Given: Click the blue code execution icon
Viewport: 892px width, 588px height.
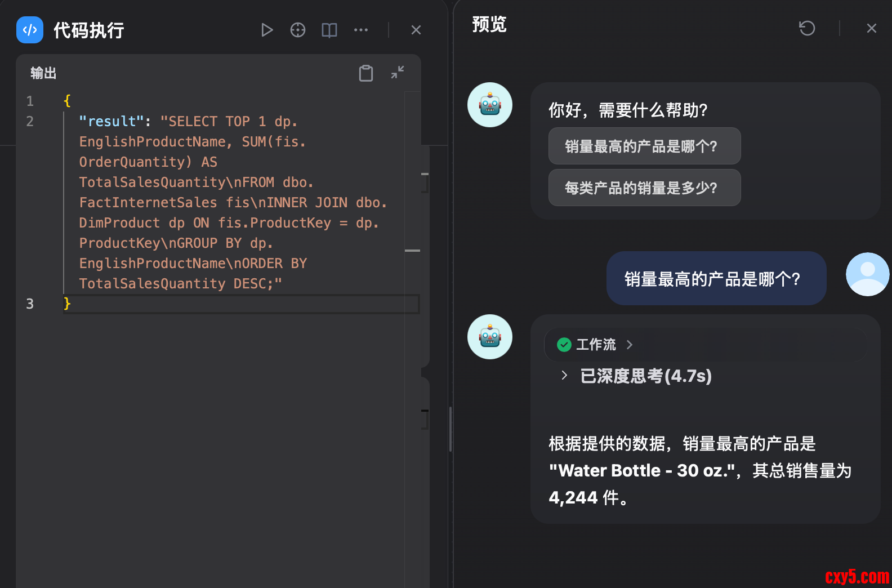Looking at the screenshot, I should tap(30, 30).
